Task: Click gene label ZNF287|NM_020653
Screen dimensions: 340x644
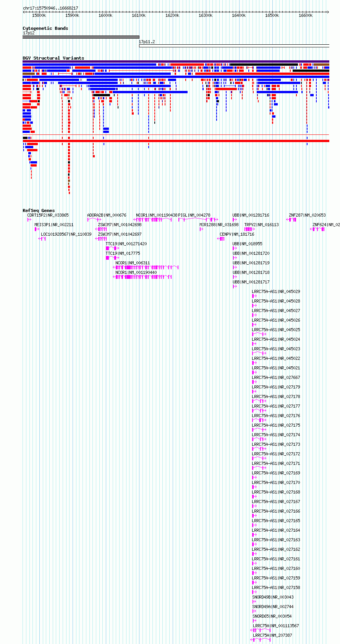Action: pyautogui.click(x=307, y=215)
